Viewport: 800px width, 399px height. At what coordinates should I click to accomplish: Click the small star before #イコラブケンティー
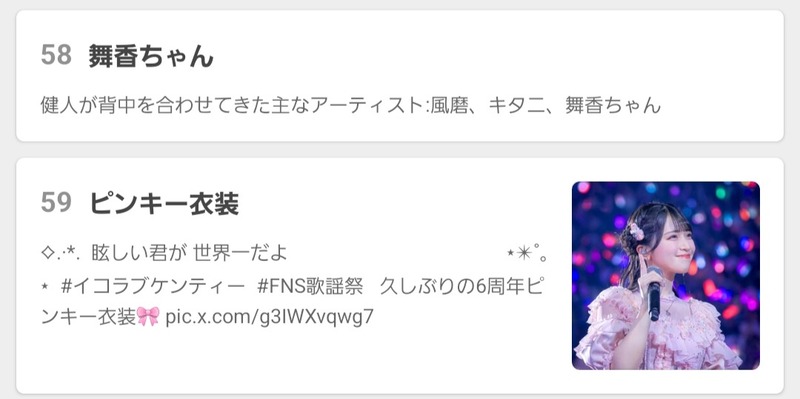[44, 287]
